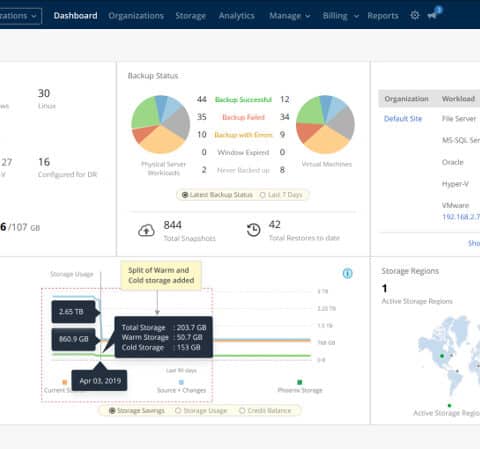Expand the Manage dropdown menu
480x449 pixels.
pyautogui.click(x=290, y=16)
